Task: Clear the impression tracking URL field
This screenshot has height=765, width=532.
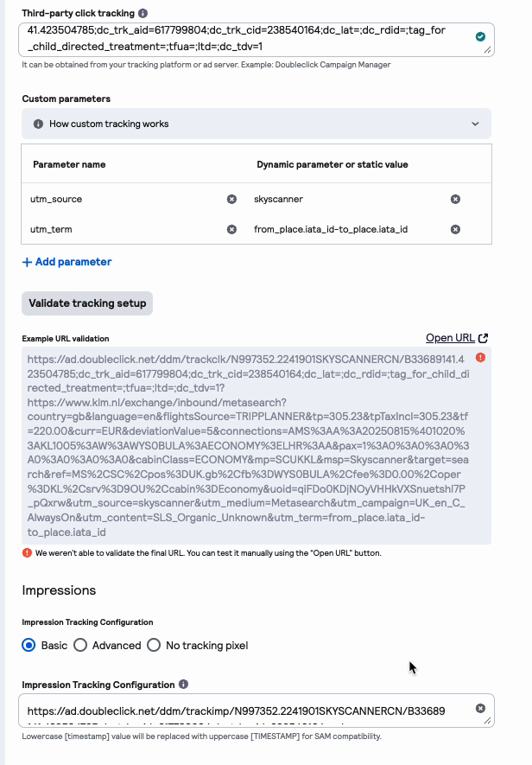Action: tap(480, 708)
